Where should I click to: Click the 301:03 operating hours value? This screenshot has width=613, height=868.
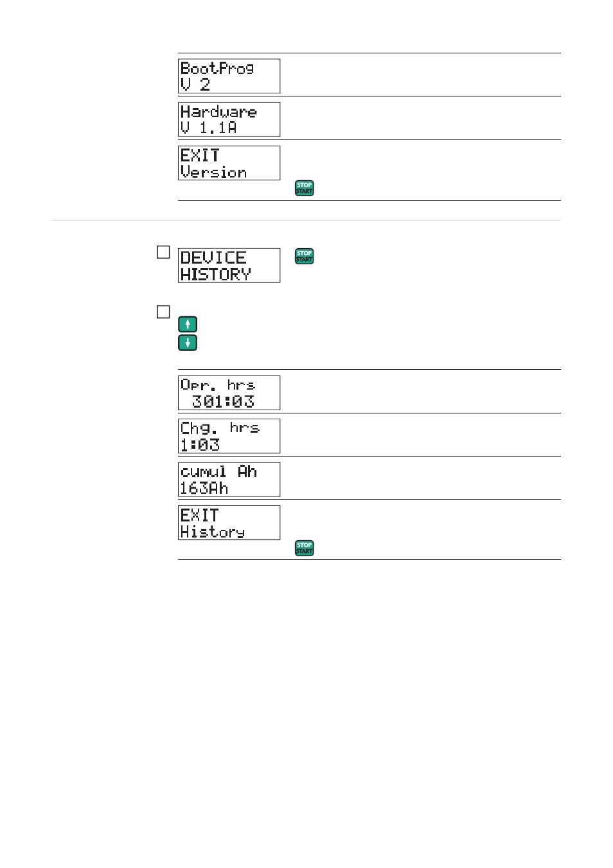(223, 402)
